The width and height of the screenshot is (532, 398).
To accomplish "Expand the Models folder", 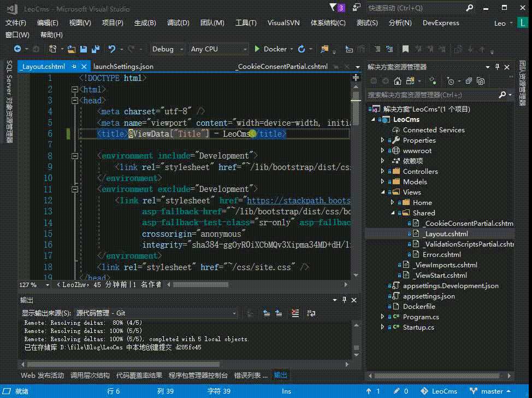I will [x=382, y=182].
